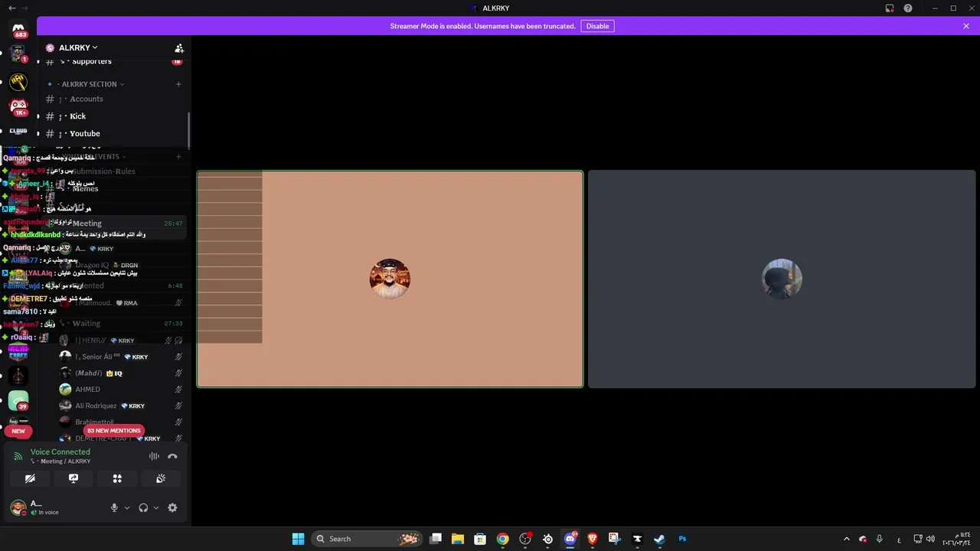Open the server with 1 notification badge
Viewport: 980px width, 551px height.
[18, 55]
